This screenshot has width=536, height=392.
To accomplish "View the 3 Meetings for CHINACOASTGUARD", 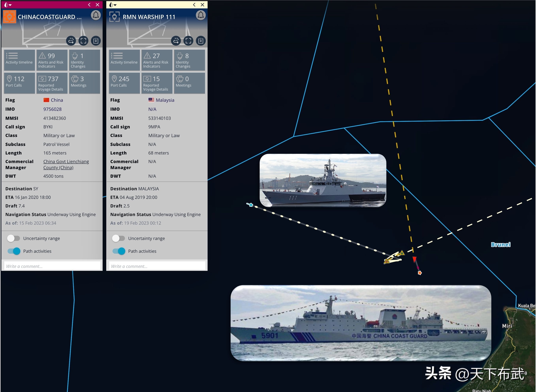I will click(84, 83).
